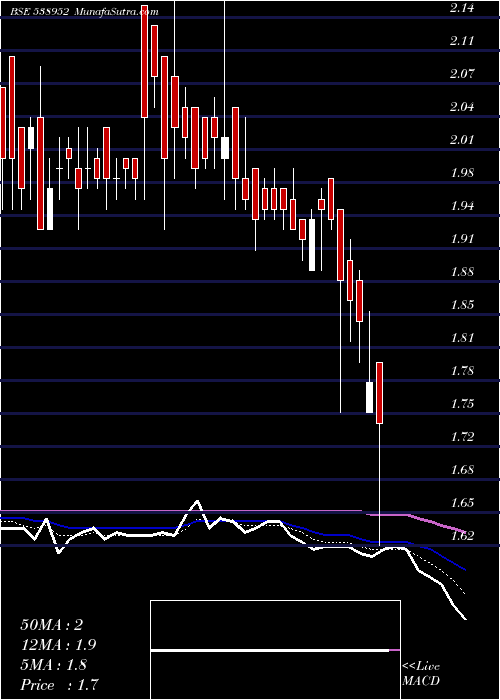This screenshot has width=500, height=700.
Task: Click the 1.94 price axis label
Action: click(x=462, y=206)
